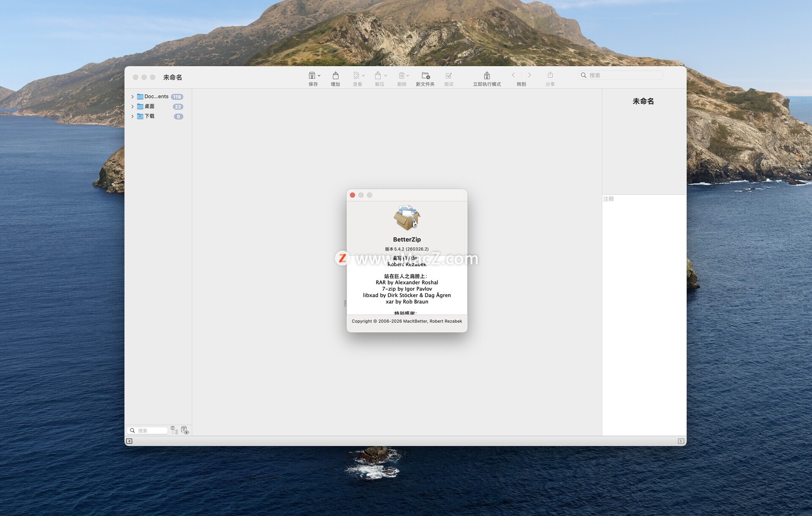The width and height of the screenshot is (812, 516).
Task: Go forward with the right navigation arrow
Action: pyautogui.click(x=529, y=75)
